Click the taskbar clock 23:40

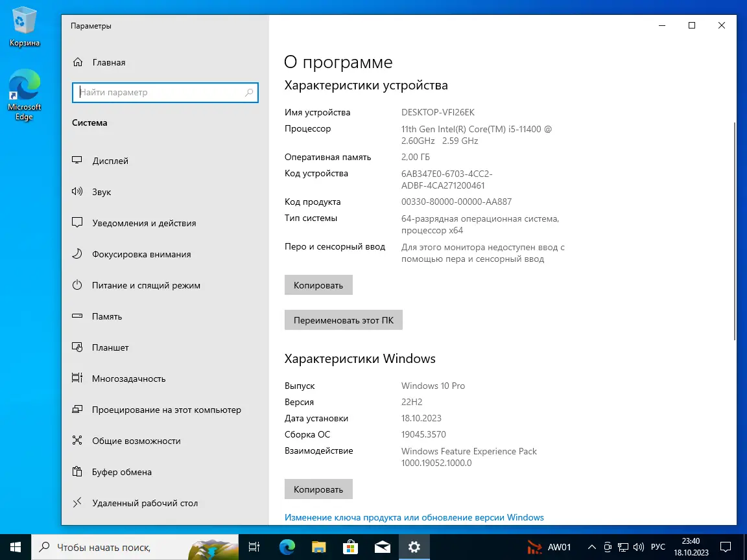(x=691, y=541)
